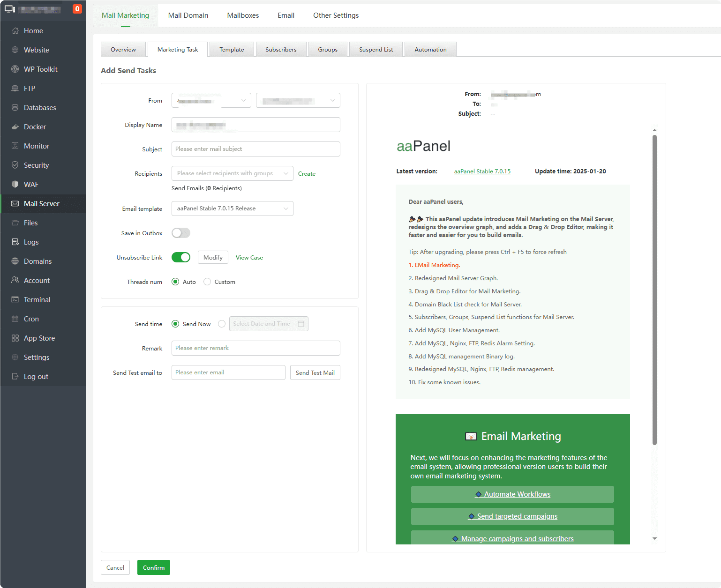Click the Account person icon
The width and height of the screenshot is (721, 588).
[15, 281]
